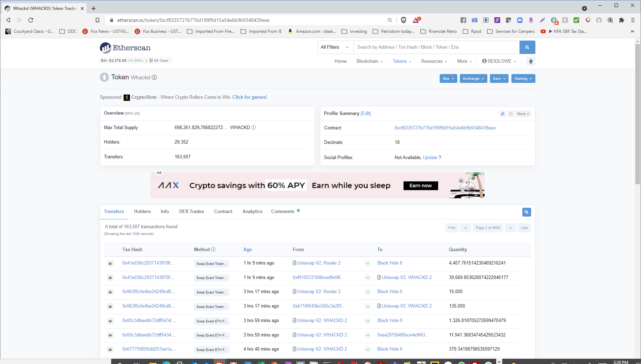Viewport: 641px width, 364px height.
Task: Toggle eye icon for first 0x41e036c row to Black Hole 0
Action: point(110,264)
